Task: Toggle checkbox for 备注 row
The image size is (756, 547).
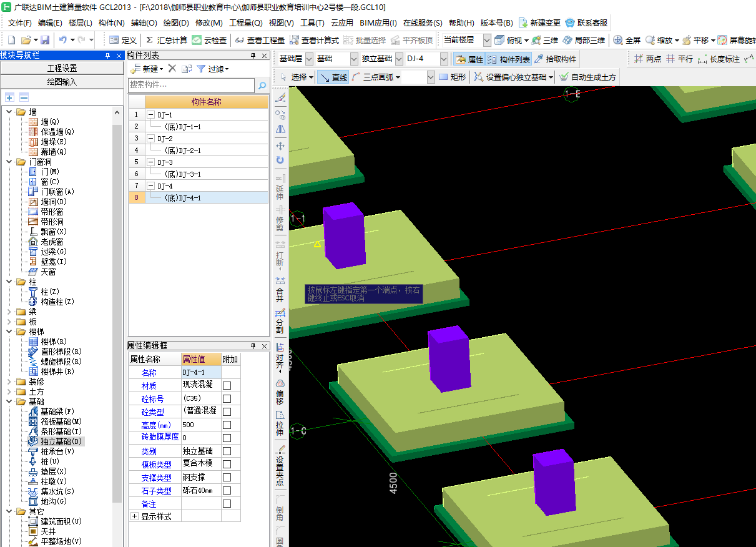Action: pos(227,504)
